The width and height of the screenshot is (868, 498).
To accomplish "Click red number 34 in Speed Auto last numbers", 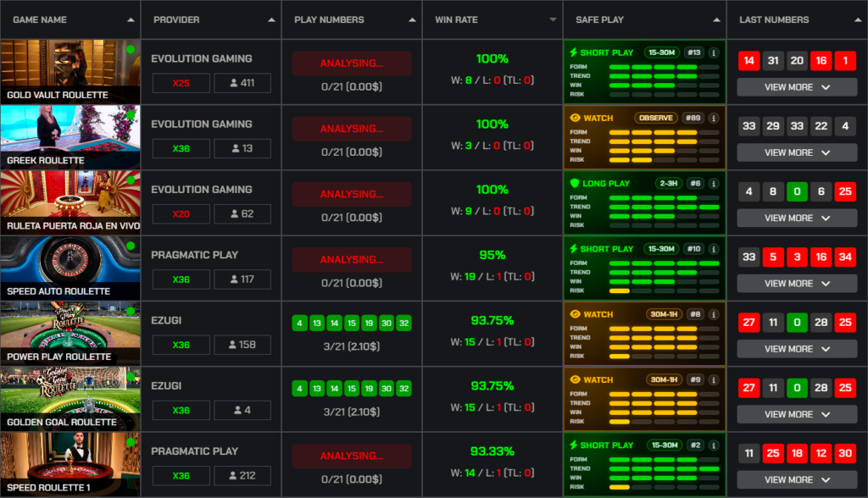I will tap(845, 257).
